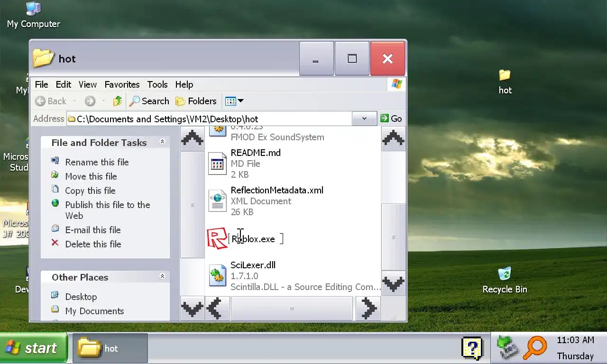This screenshot has width=607, height=364.
Task: Select the ReflectionMetadata.xml file icon
Action: 217,201
